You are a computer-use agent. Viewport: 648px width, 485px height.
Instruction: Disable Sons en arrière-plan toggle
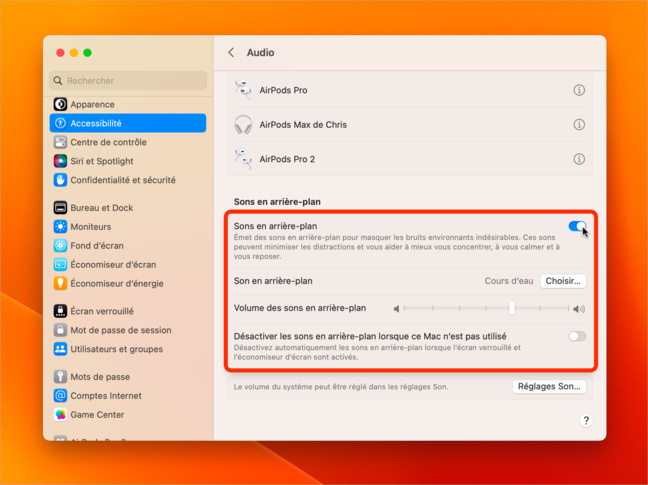coord(577,226)
